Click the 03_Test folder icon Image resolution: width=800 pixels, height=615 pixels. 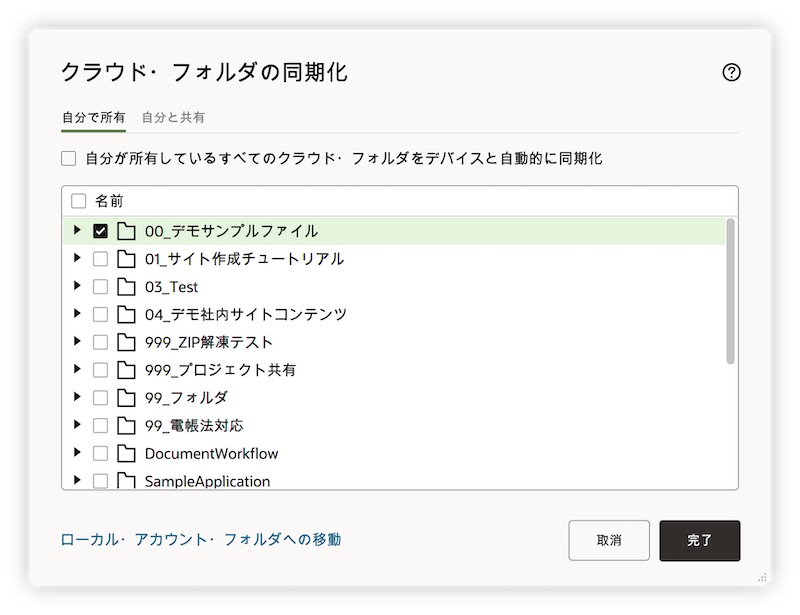[126, 287]
